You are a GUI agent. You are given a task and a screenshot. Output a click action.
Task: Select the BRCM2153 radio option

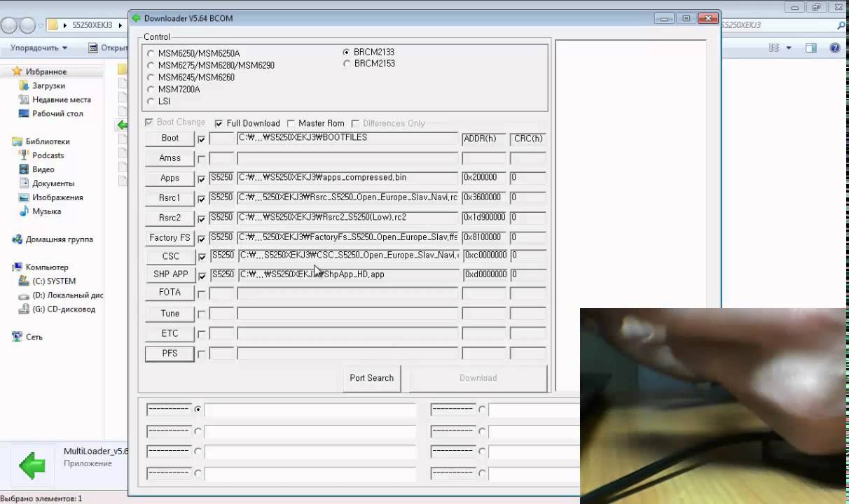coord(347,63)
